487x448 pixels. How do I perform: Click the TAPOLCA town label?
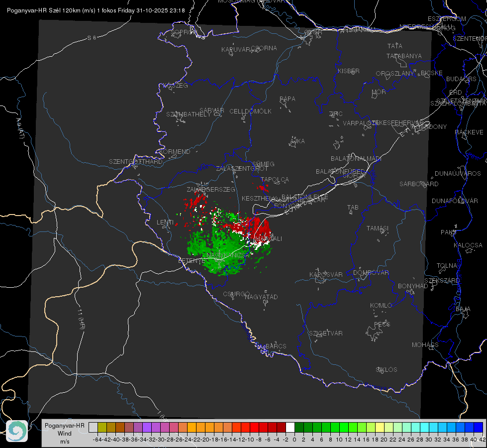click(x=275, y=179)
